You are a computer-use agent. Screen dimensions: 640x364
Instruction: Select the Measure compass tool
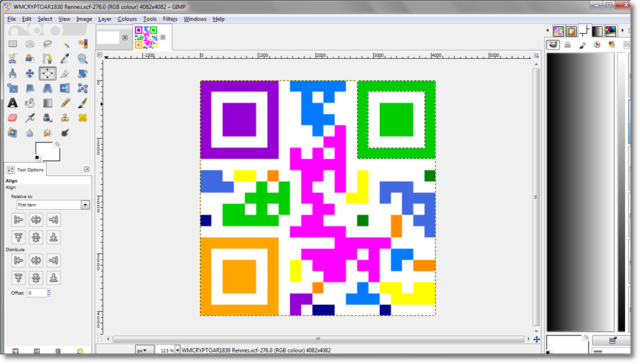(x=12, y=73)
